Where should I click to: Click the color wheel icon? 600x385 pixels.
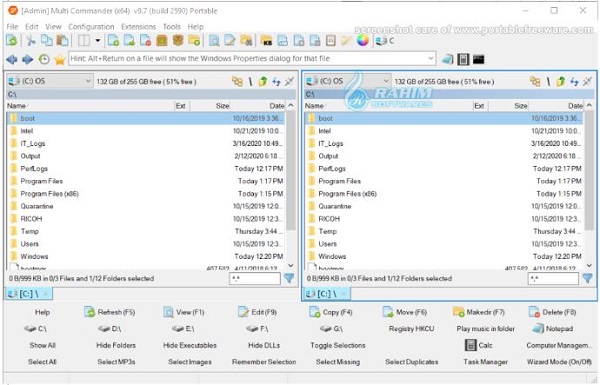(363, 40)
